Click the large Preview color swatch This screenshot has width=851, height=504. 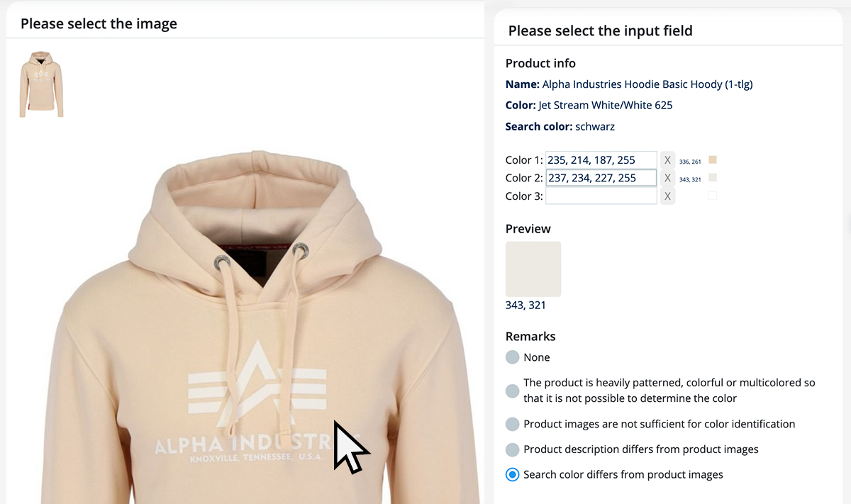click(533, 269)
